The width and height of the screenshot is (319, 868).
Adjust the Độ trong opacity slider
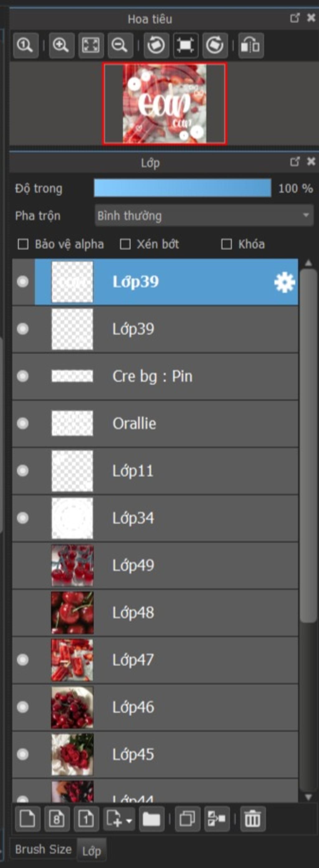tap(183, 188)
